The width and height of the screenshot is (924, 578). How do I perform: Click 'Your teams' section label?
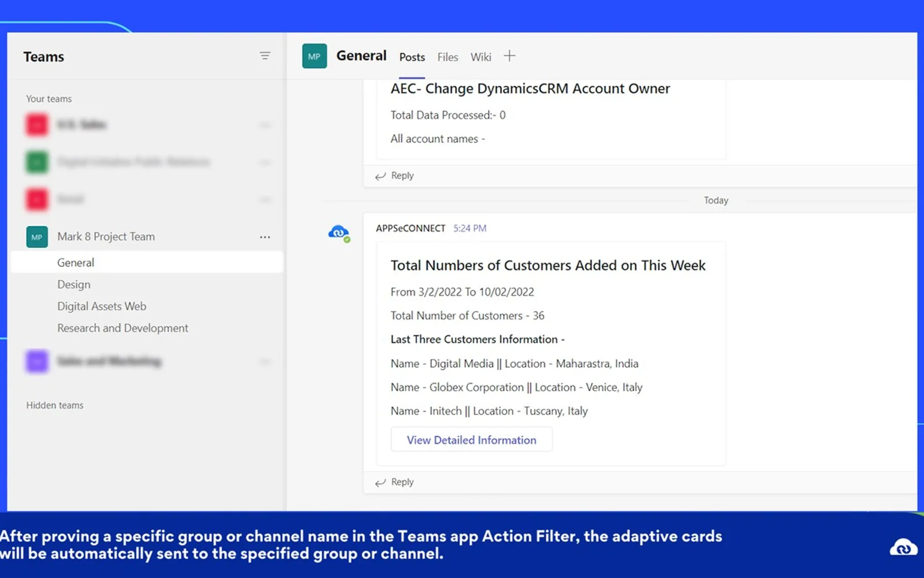[x=49, y=99]
